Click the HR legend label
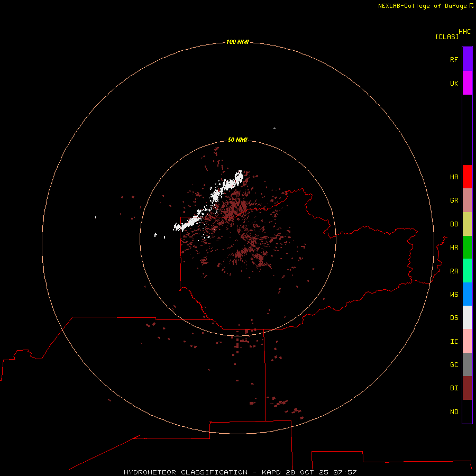 click(454, 248)
